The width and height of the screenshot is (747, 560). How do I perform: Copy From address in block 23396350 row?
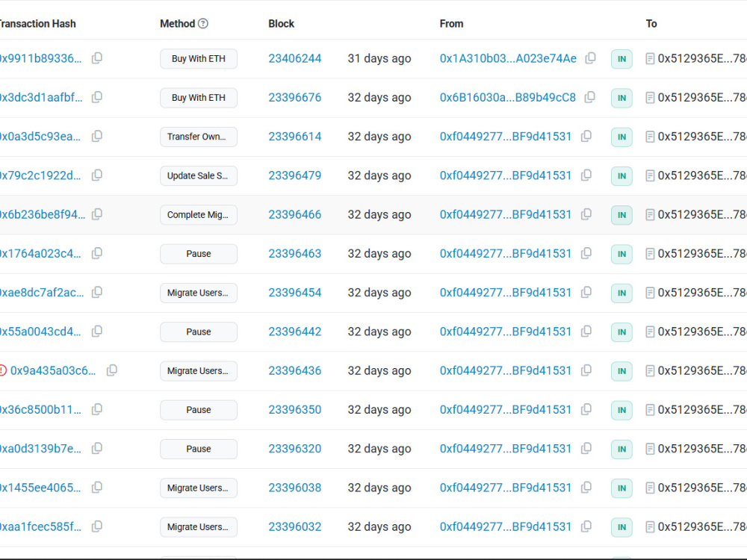[586, 409]
